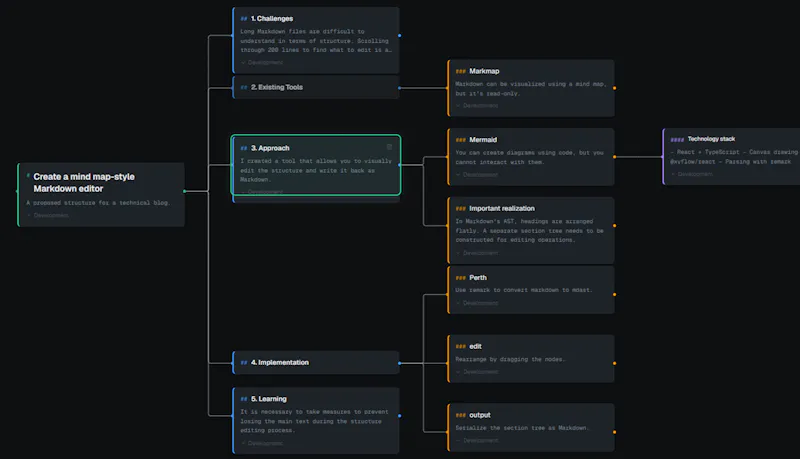Click the body text starting 'Long Markdown files are difficult'
This screenshot has width=800, height=459.
pyautogui.click(x=316, y=41)
